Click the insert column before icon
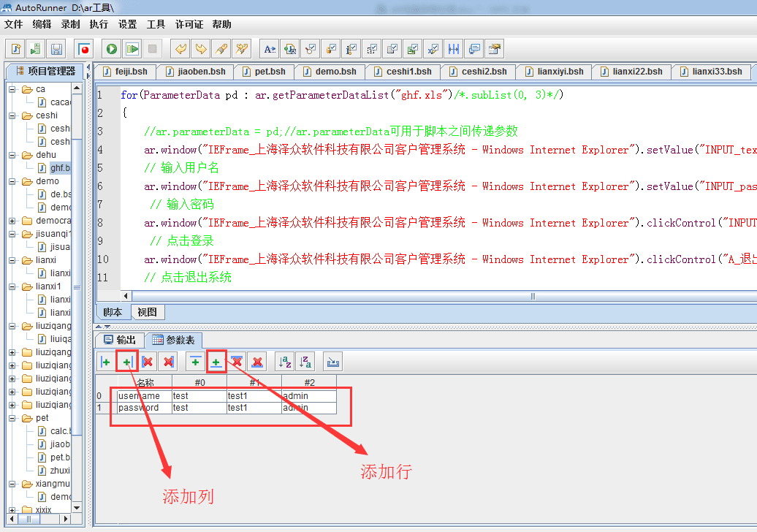Viewport: 757px width, 532px height. 106,362
